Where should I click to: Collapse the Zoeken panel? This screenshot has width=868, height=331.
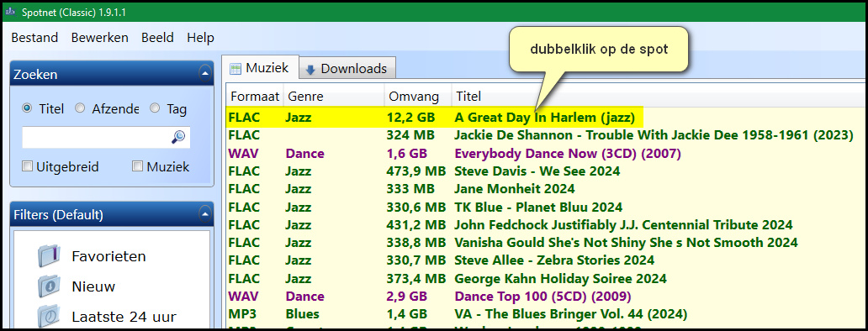[x=205, y=73]
